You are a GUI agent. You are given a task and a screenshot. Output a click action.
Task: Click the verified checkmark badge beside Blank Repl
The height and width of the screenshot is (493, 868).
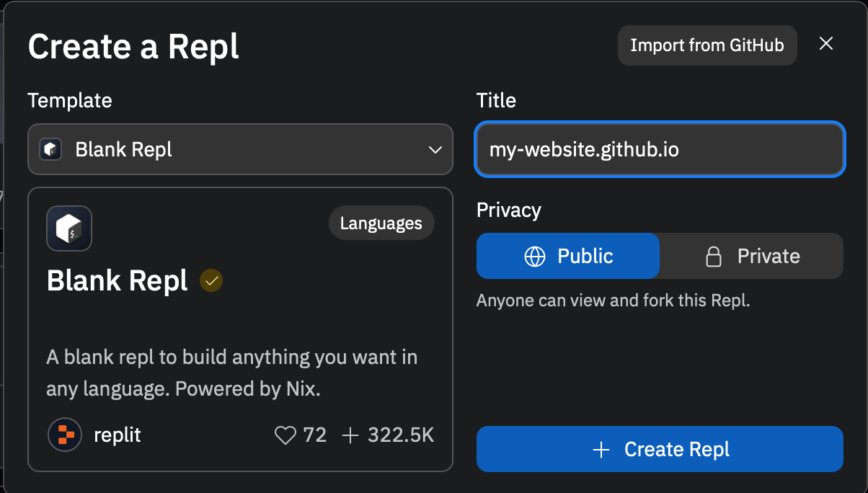point(211,281)
